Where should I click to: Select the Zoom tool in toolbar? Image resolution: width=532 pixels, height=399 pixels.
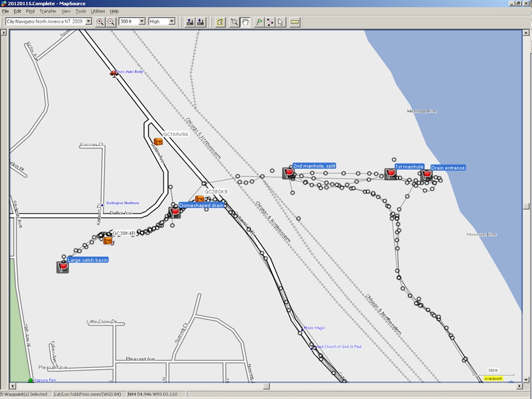[x=234, y=22]
